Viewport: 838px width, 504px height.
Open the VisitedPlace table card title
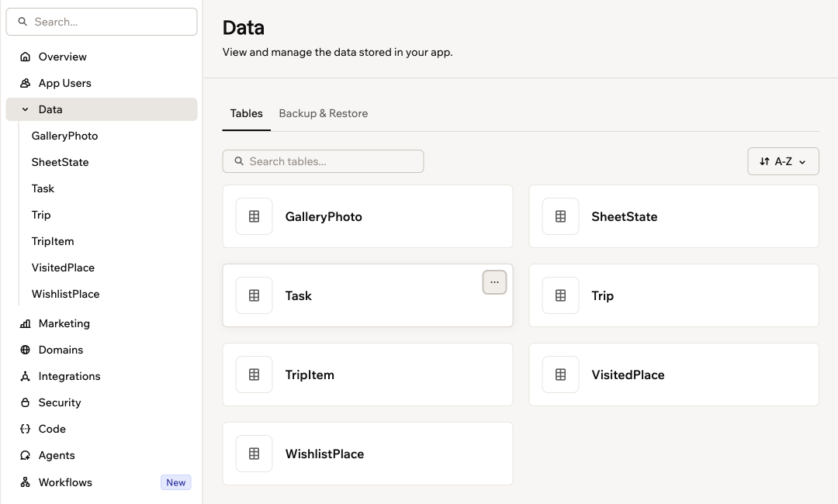pos(628,375)
